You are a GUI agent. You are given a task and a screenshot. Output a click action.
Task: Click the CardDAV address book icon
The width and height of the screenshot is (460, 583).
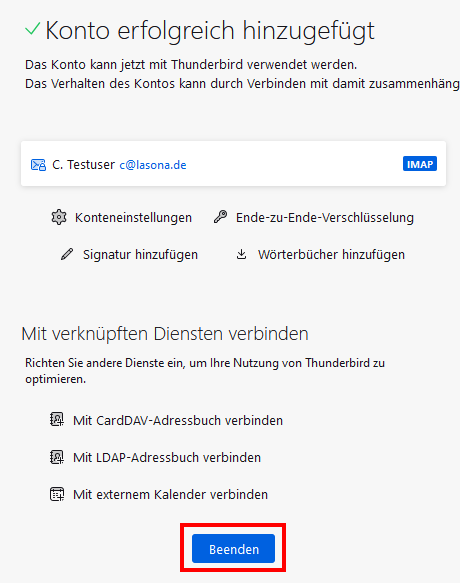57,420
